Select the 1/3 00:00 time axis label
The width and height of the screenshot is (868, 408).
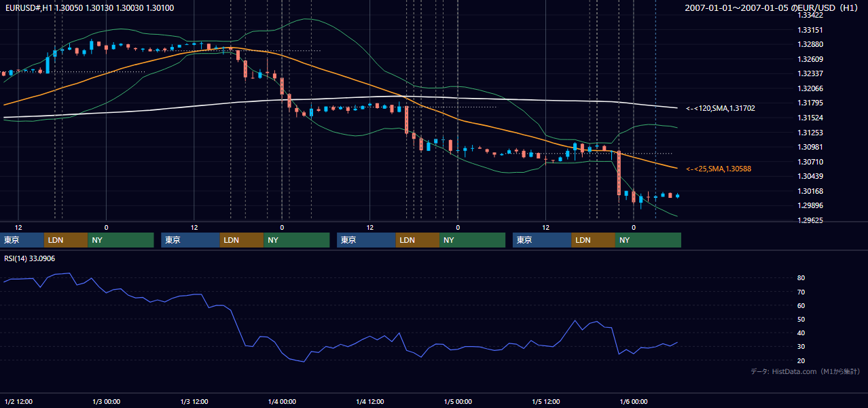pos(107,401)
